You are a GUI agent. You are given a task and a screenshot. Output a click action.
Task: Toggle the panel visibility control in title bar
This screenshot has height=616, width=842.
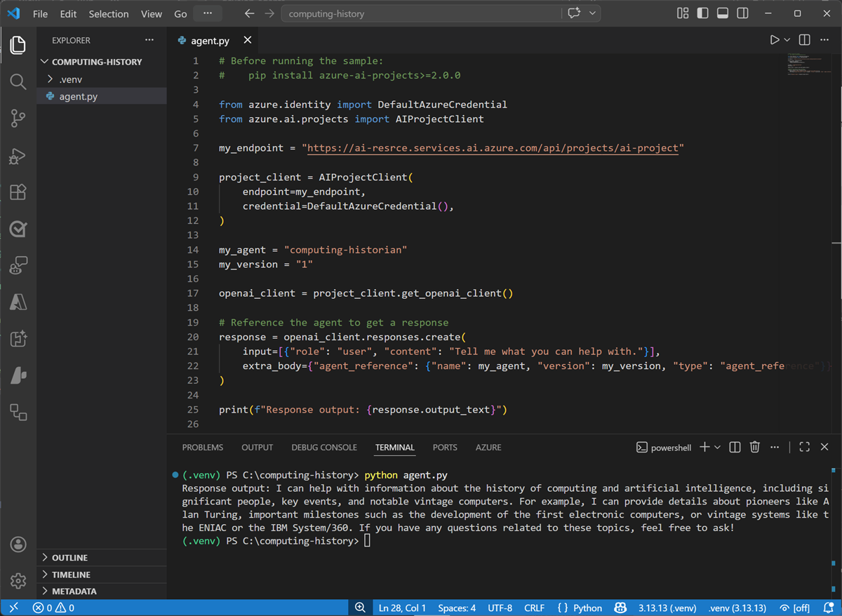pos(723,13)
